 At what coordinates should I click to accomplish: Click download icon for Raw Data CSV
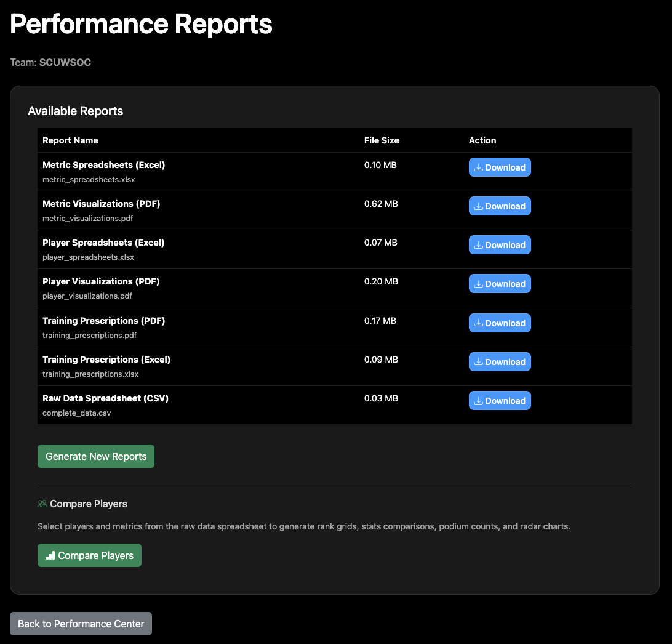[478, 401]
